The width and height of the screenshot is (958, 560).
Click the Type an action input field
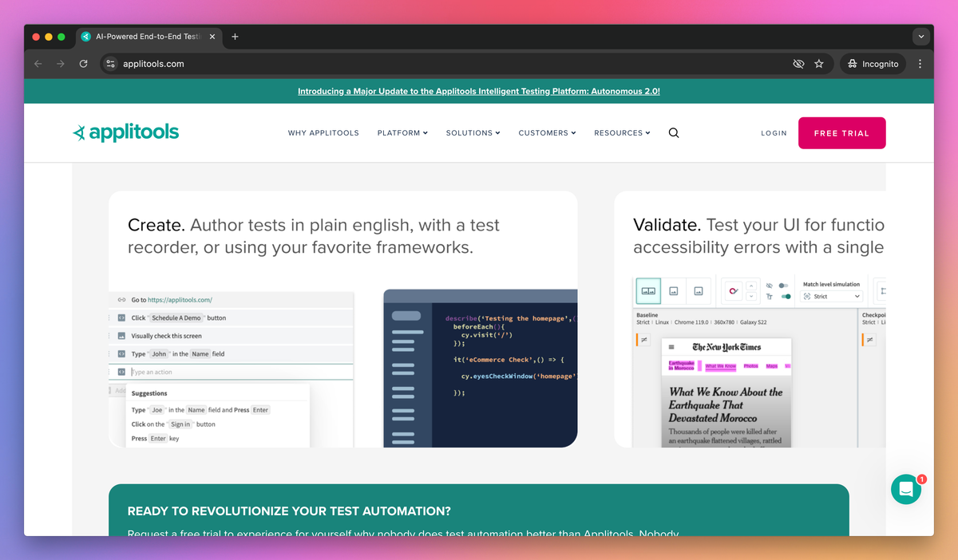coord(232,372)
